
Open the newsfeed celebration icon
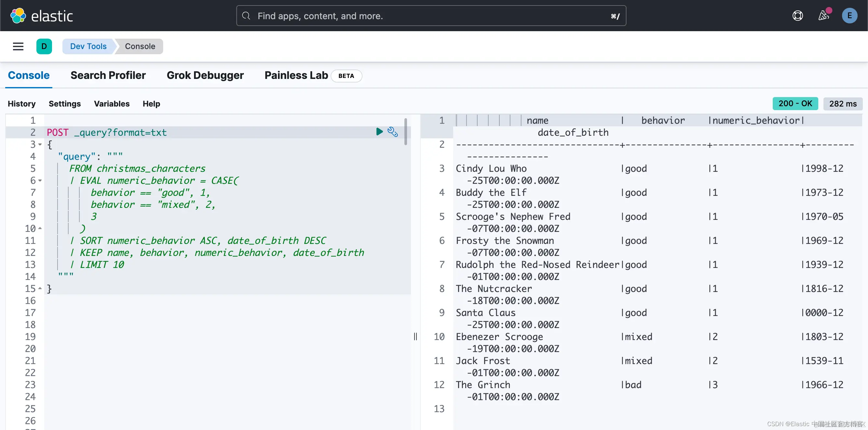coord(823,16)
